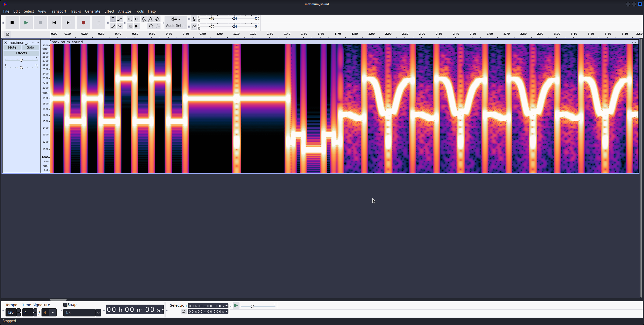
Task: Click the Trim Audio Outside Selection icon
Action: [131, 26]
